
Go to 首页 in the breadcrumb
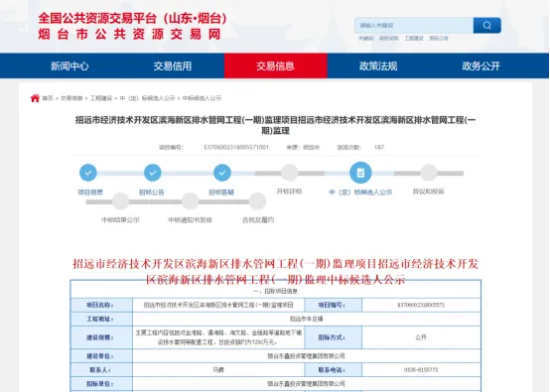(x=48, y=98)
